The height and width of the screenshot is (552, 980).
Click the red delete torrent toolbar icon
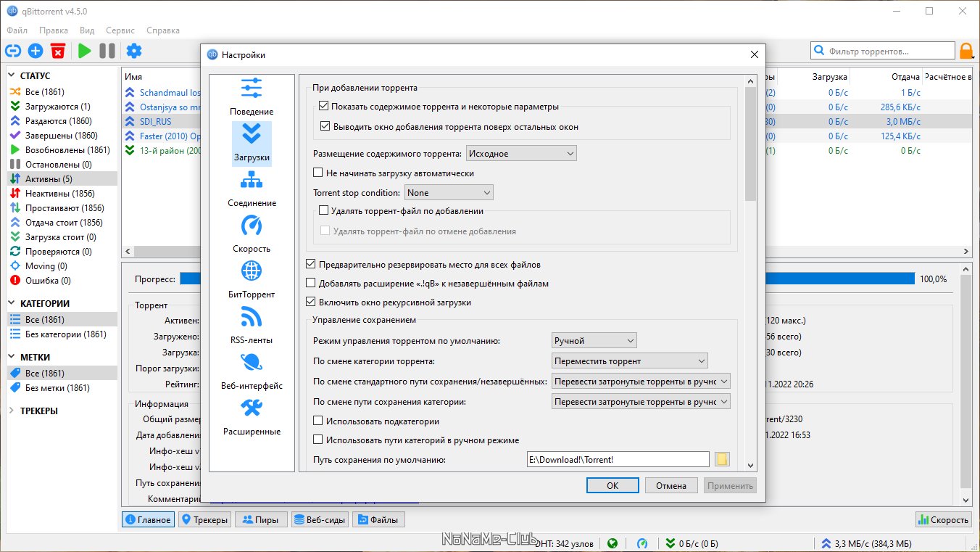click(58, 51)
